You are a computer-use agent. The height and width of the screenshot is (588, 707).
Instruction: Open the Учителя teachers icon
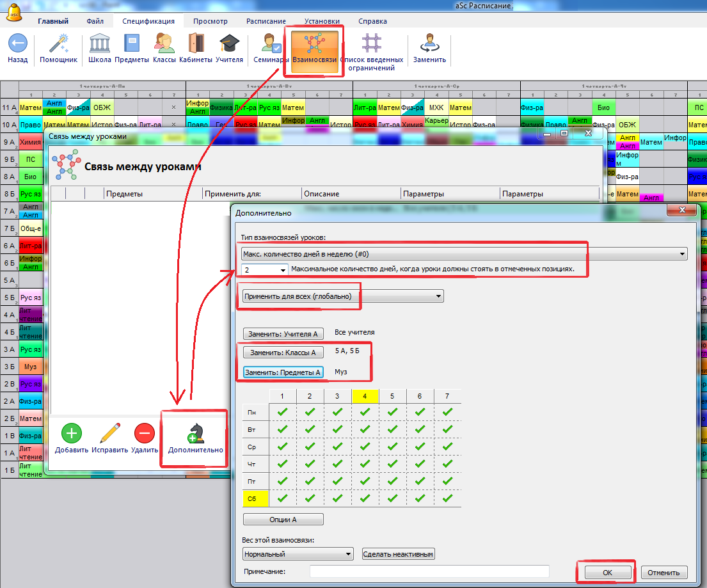click(x=229, y=44)
